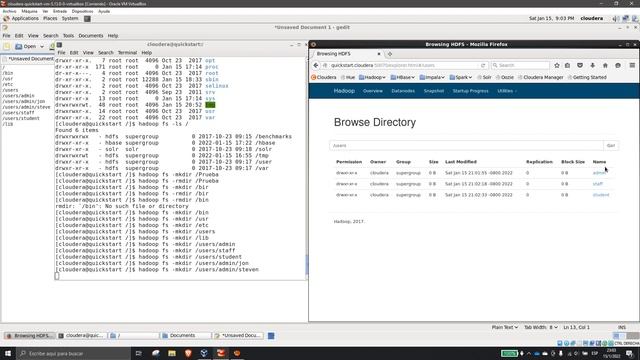Screen dimensions: 640x360
Task: Click Firefox URL address bar
Action: 403,65
